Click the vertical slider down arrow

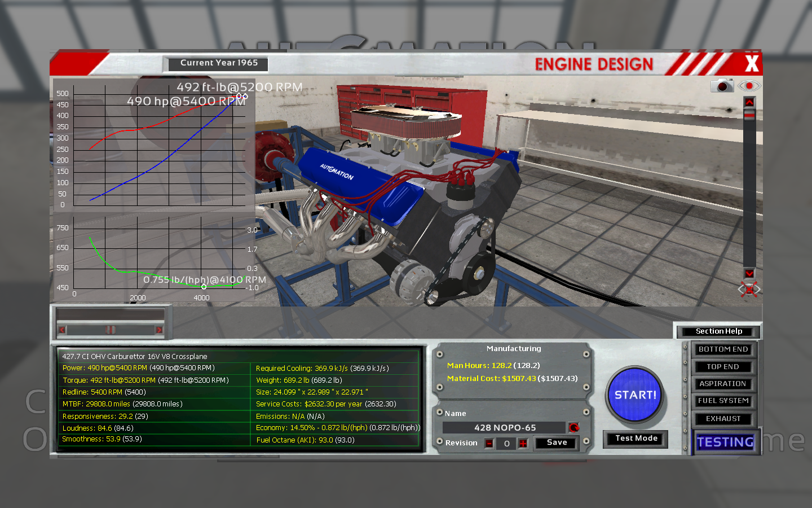749,273
